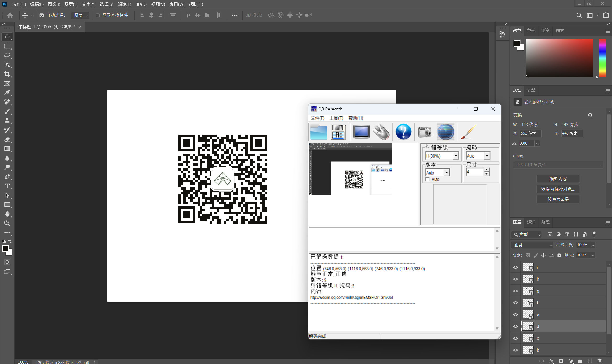This screenshot has width=612, height=364.
Task: Hide layer i visibility eye
Action: click(516, 267)
